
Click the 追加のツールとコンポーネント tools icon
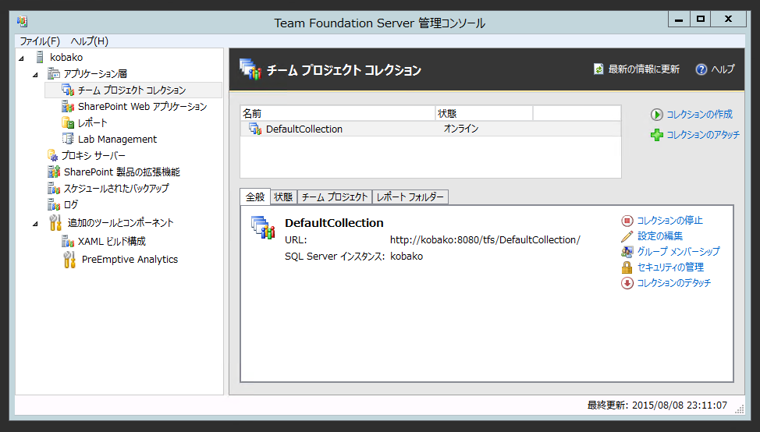click(55, 223)
